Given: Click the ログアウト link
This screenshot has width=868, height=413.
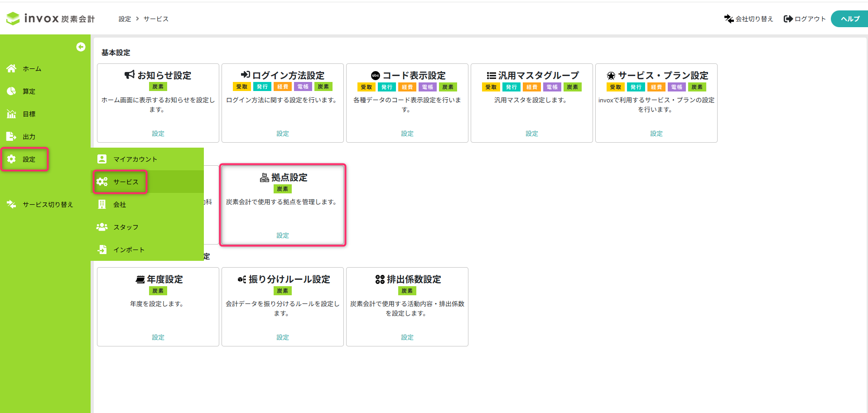Looking at the screenshot, I should (805, 19).
